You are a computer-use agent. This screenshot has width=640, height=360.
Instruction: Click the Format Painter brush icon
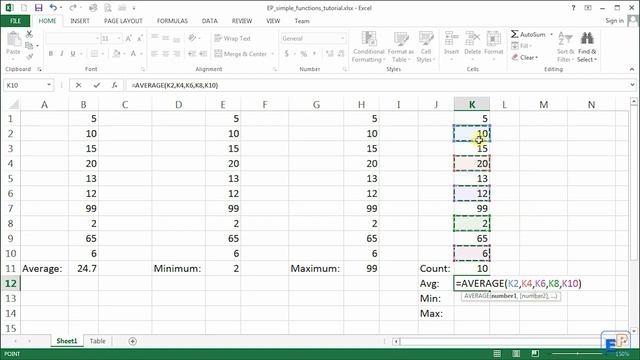tap(29, 57)
